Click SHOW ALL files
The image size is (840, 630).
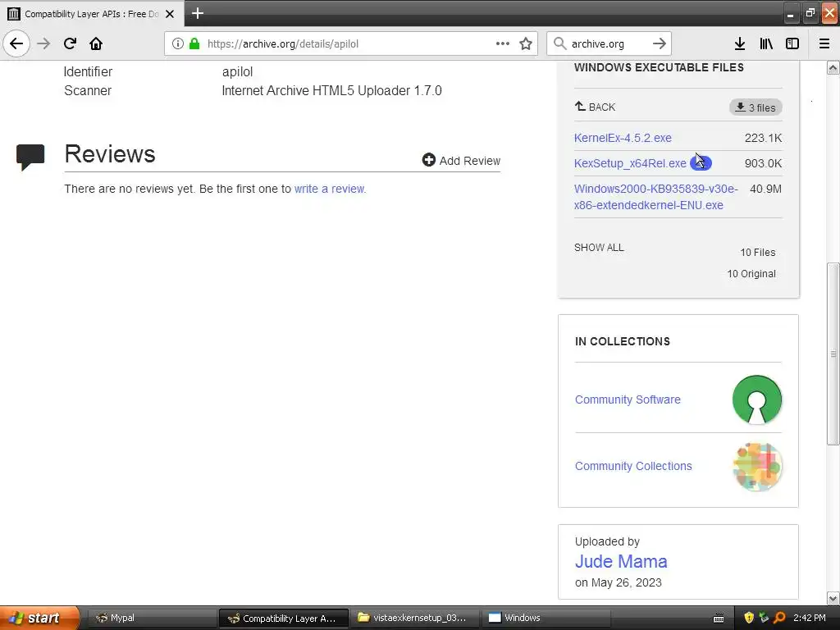(599, 248)
